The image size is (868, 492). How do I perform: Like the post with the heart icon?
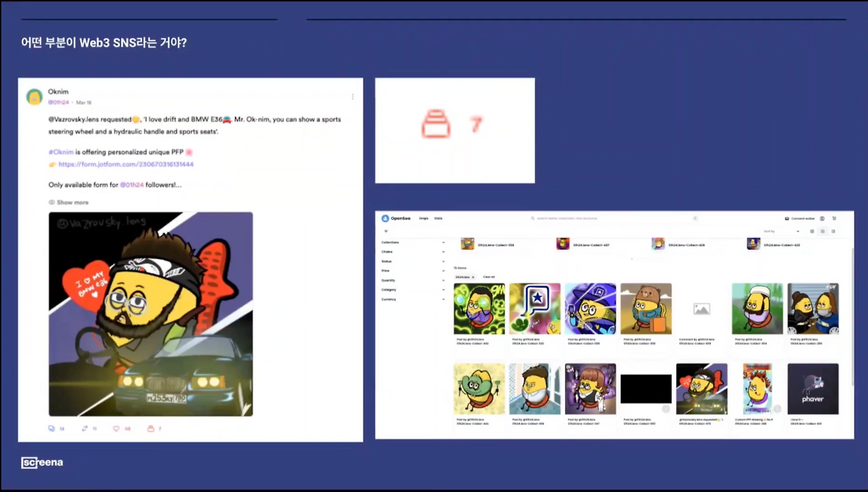(117, 428)
